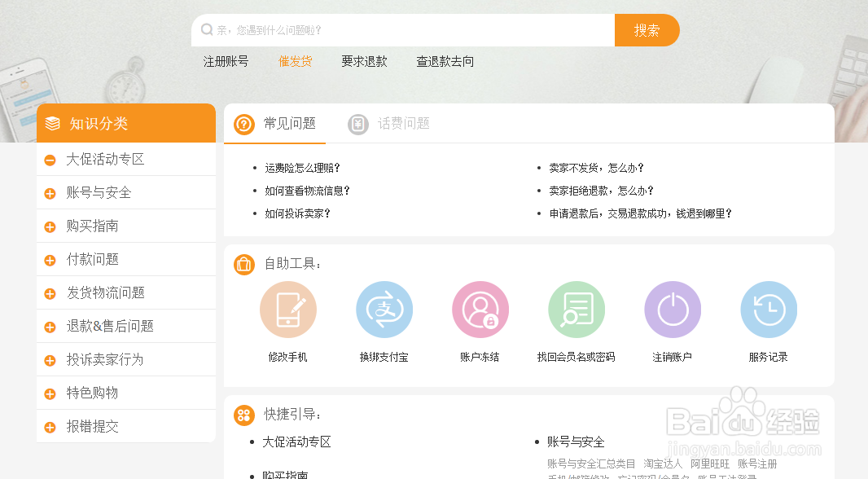Click the 注销账户 power icon

673,310
